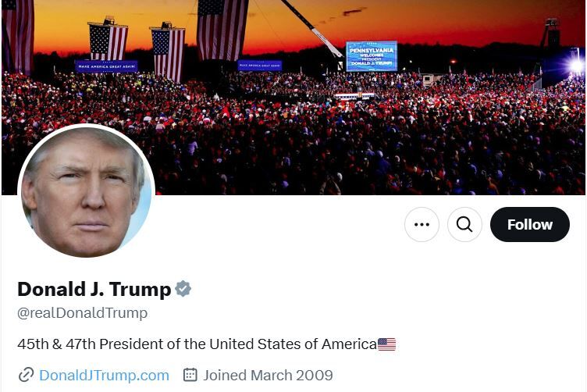Screen dimensions: 587x392
Task: Click the American flag emoji in the bio
Action: (386, 344)
